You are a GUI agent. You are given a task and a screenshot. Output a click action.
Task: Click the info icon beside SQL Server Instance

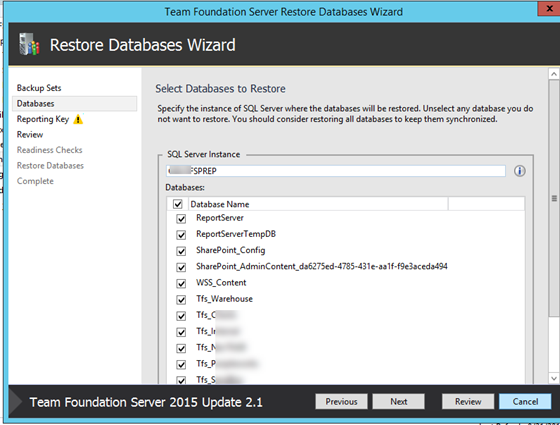pyautogui.click(x=520, y=171)
